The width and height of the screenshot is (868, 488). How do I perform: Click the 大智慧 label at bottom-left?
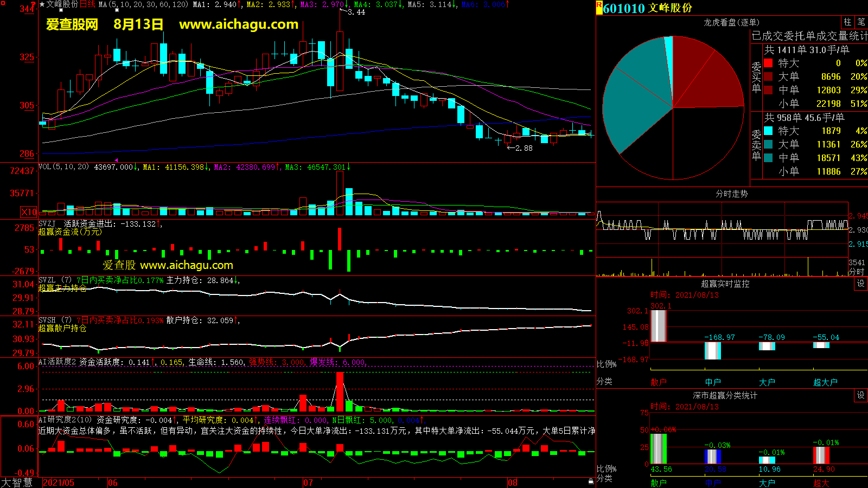click(17, 483)
